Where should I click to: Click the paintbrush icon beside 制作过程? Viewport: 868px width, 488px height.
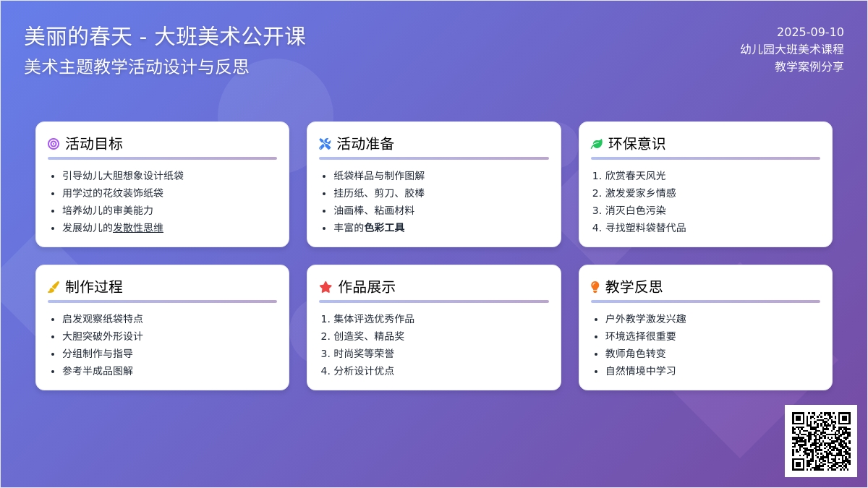click(x=54, y=287)
